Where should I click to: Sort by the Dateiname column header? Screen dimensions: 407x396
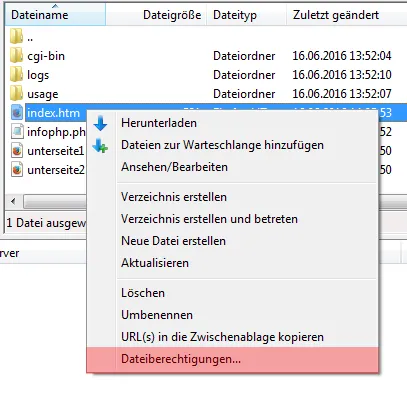55,15
